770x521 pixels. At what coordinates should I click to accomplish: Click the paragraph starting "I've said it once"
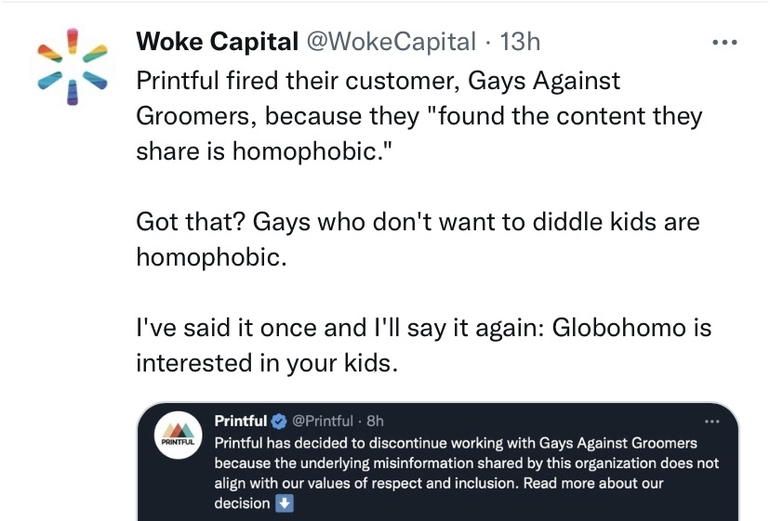coord(423,345)
